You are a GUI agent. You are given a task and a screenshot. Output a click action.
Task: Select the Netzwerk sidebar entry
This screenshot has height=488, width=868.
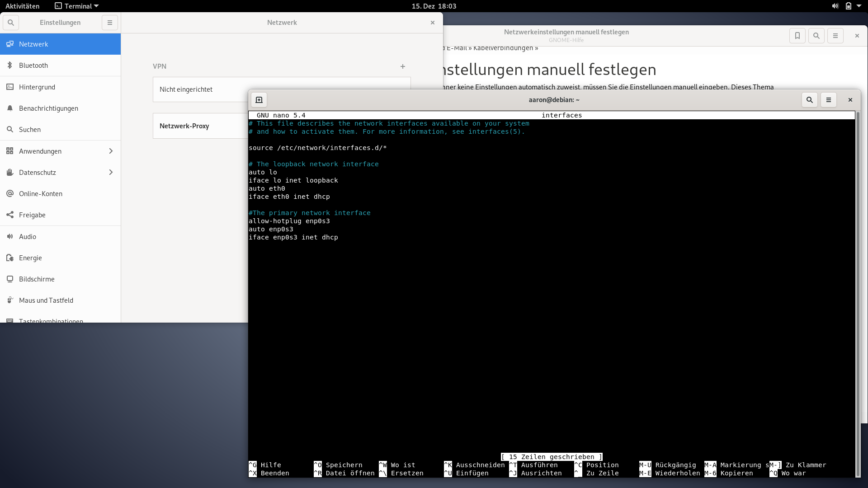click(60, 44)
